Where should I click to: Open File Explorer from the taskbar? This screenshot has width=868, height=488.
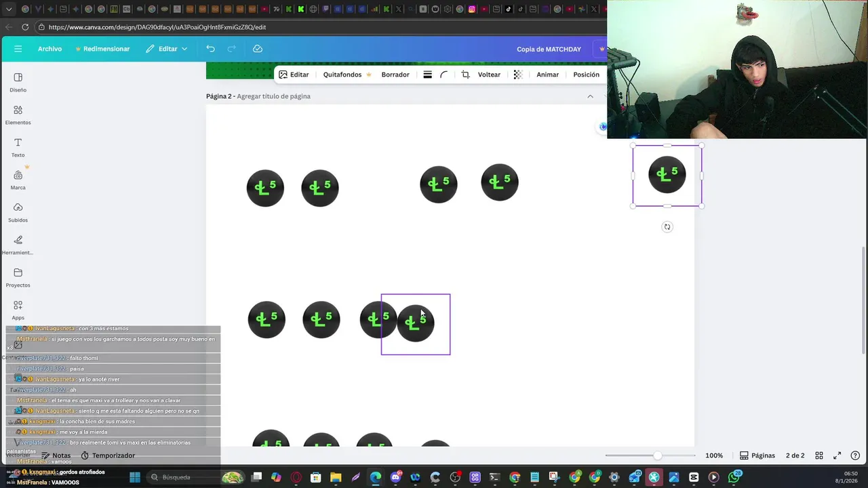point(336,477)
